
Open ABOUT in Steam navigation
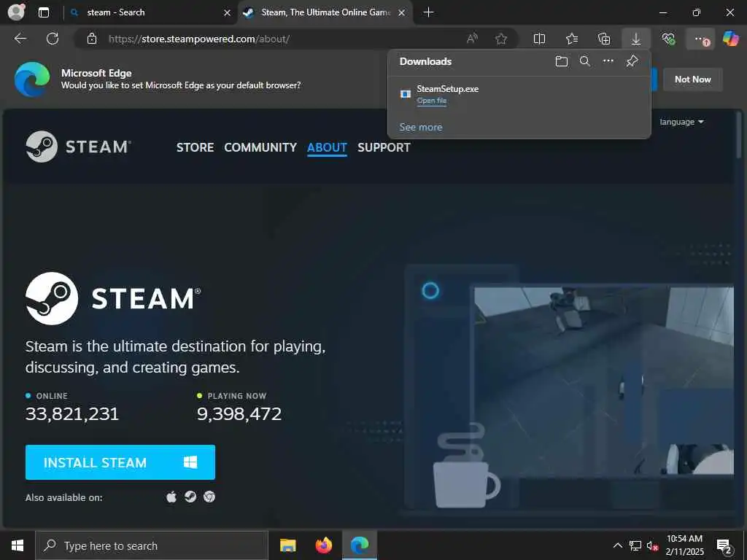327,147
